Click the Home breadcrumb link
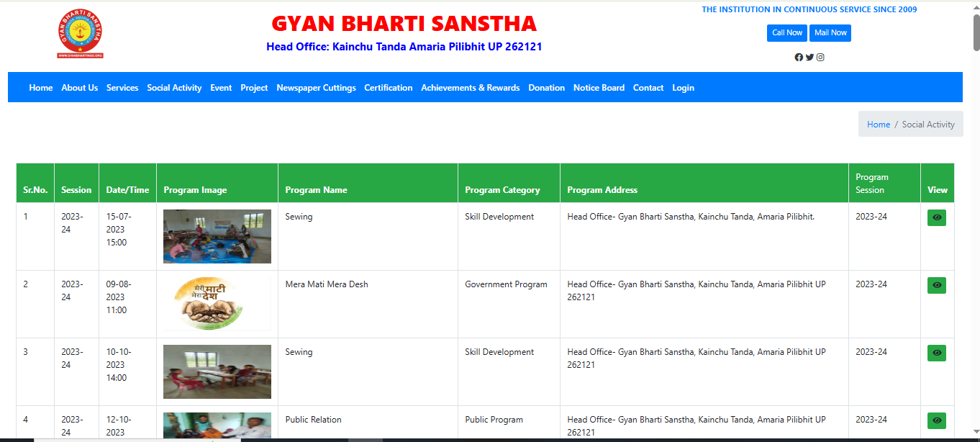The image size is (980, 442). pyautogui.click(x=879, y=125)
